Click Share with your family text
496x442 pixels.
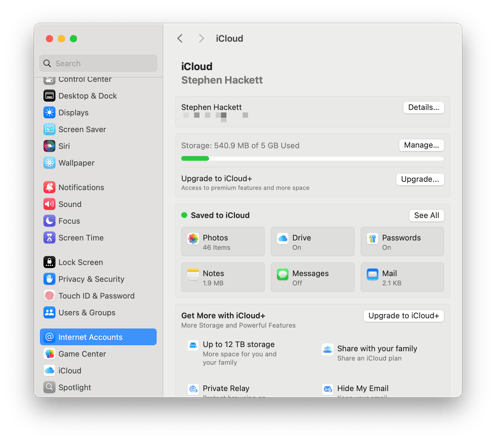(377, 348)
